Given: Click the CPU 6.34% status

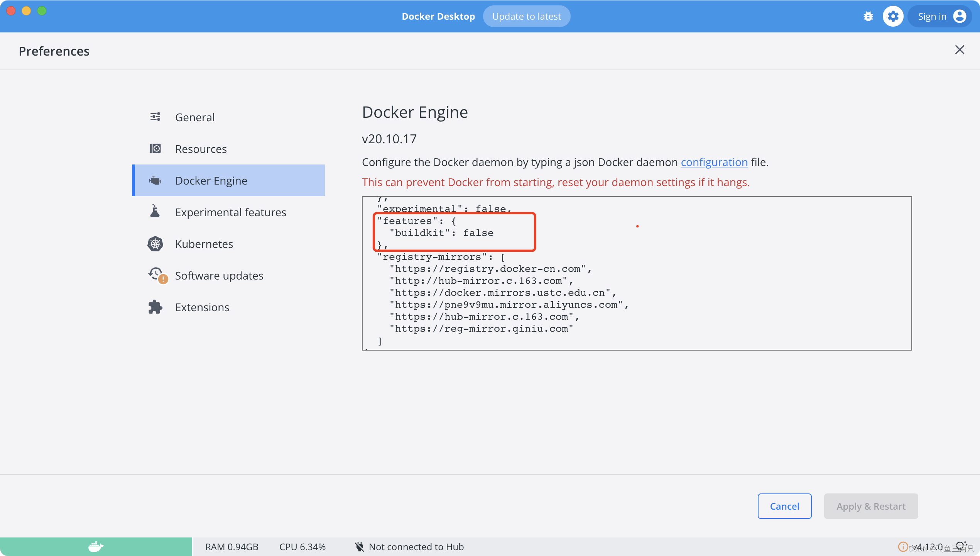Looking at the screenshot, I should [302, 547].
